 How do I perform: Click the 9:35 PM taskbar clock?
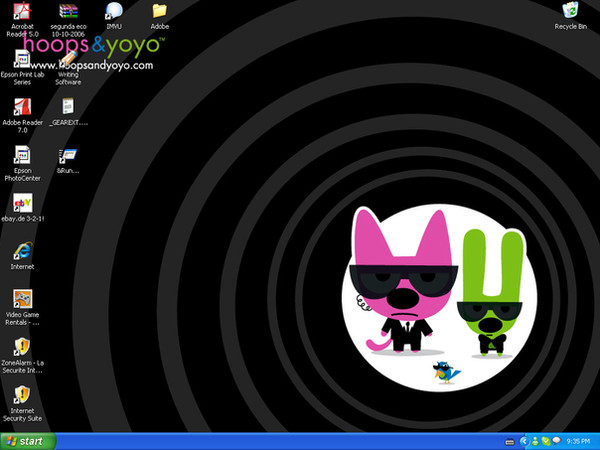(x=578, y=442)
